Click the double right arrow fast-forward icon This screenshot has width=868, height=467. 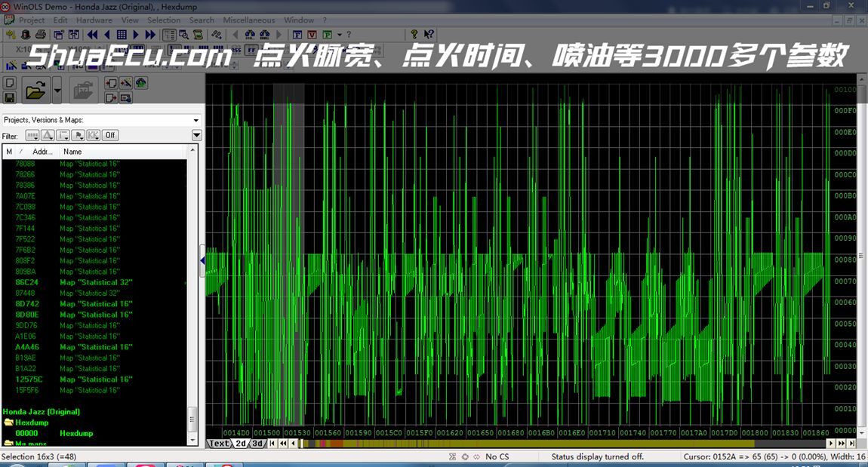coord(150,35)
